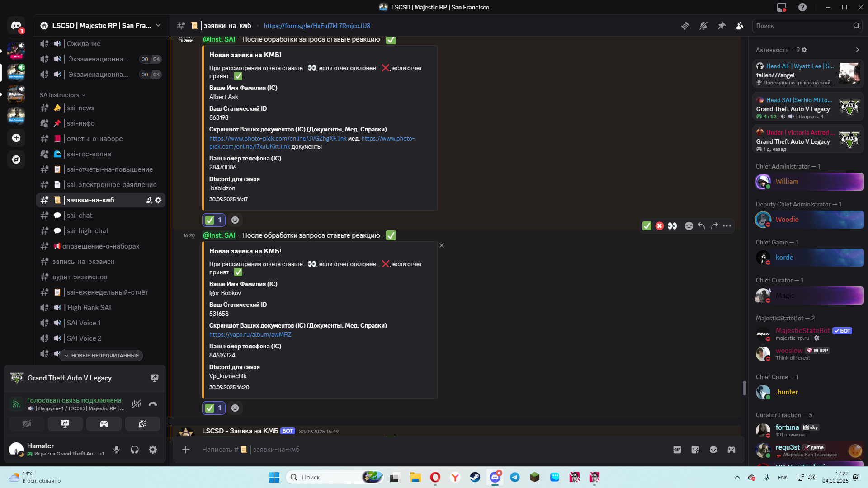Disconnect from voice channel
Image resolution: width=868 pixels, height=488 pixels.
coord(153,404)
